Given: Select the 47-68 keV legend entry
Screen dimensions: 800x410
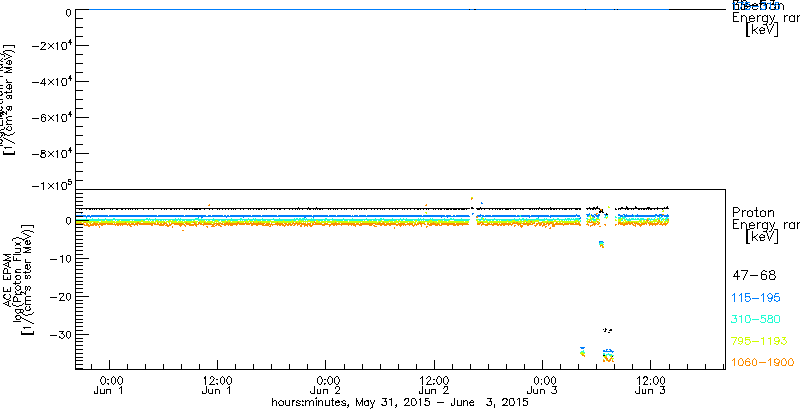Looking at the screenshot, I should click(754, 276).
